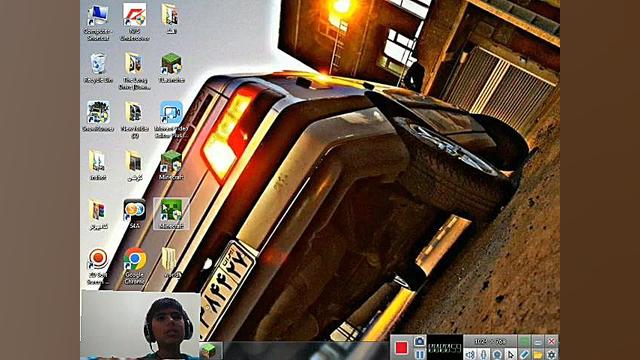
Task: Select the Recycle Bin icon
Action: point(98,68)
